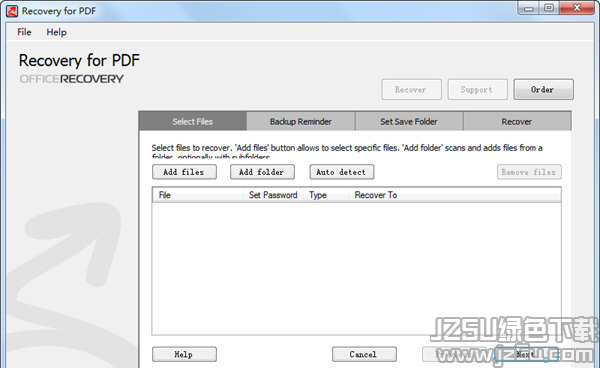Screen dimensions: 600x368
Task: Click the Order button
Action: (x=543, y=90)
